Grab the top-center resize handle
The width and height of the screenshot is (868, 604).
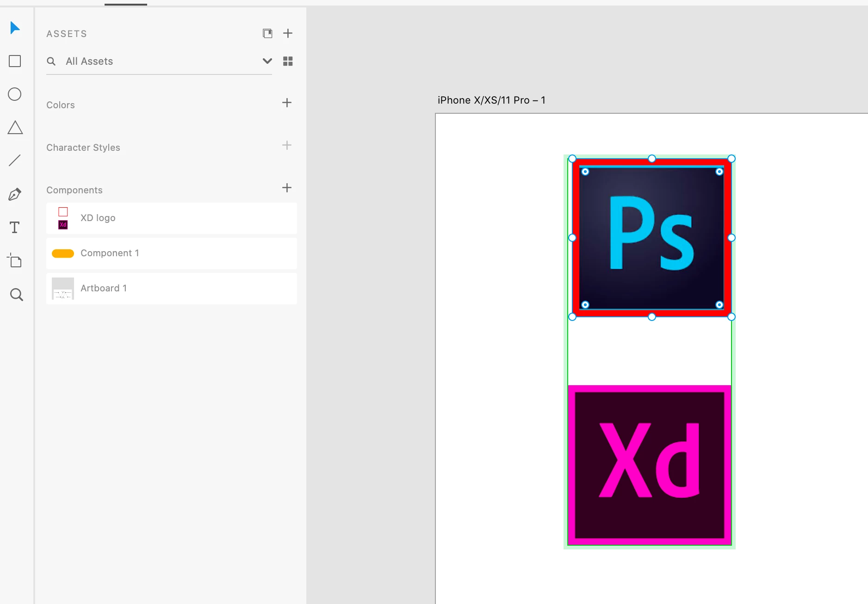click(652, 159)
